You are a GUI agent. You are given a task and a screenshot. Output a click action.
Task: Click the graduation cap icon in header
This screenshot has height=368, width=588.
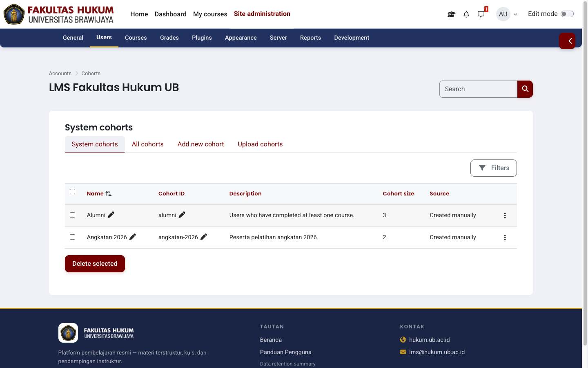point(451,14)
